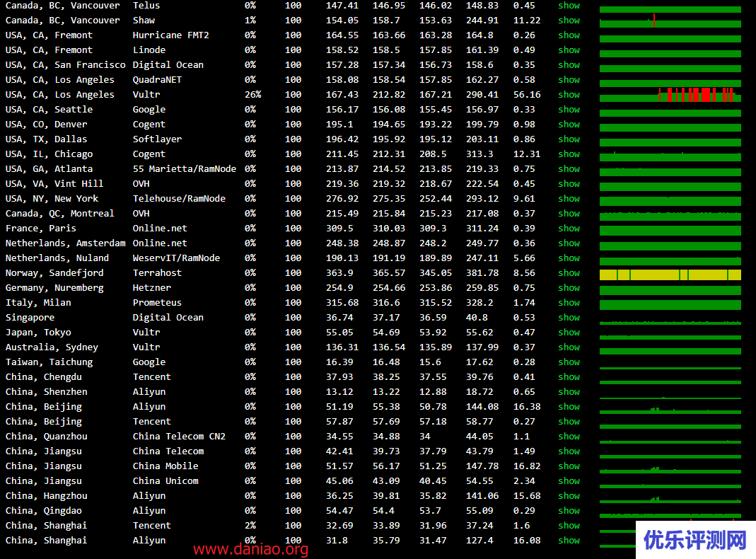Click 'show' for Taichung Google row
This screenshot has height=559, width=756.
tap(569, 362)
